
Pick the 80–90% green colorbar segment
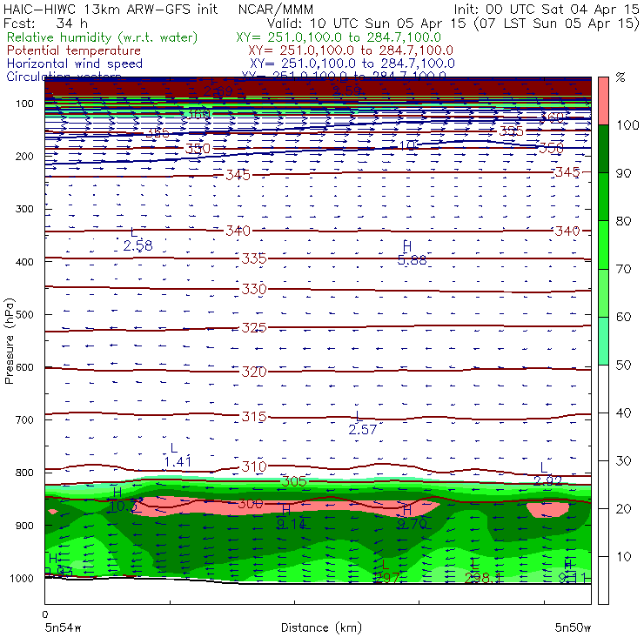603,197
